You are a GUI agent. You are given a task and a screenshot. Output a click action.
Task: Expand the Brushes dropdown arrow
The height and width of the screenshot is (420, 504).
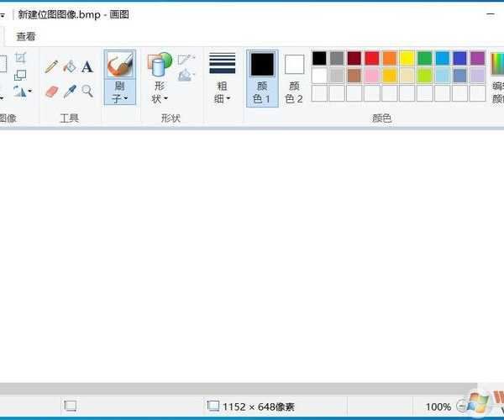click(x=126, y=98)
